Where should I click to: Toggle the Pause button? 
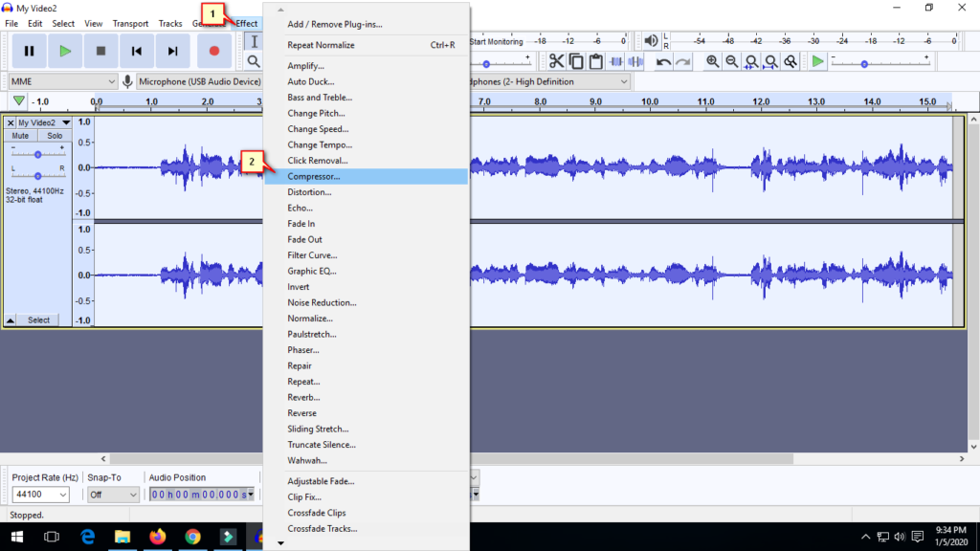click(x=29, y=51)
